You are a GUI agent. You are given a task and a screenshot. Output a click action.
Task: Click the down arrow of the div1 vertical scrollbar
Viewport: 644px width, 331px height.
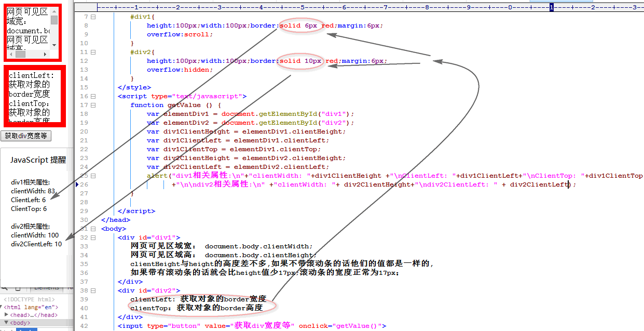point(54,46)
